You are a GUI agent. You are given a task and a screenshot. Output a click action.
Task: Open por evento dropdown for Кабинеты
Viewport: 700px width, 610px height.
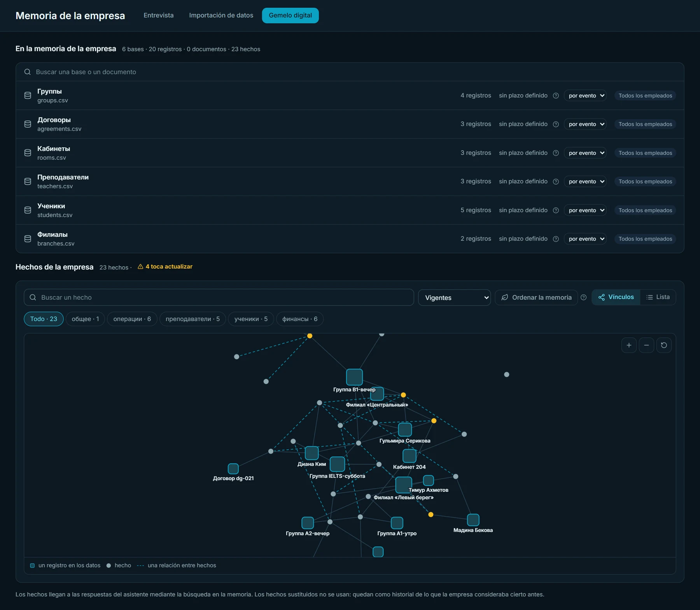pos(585,153)
